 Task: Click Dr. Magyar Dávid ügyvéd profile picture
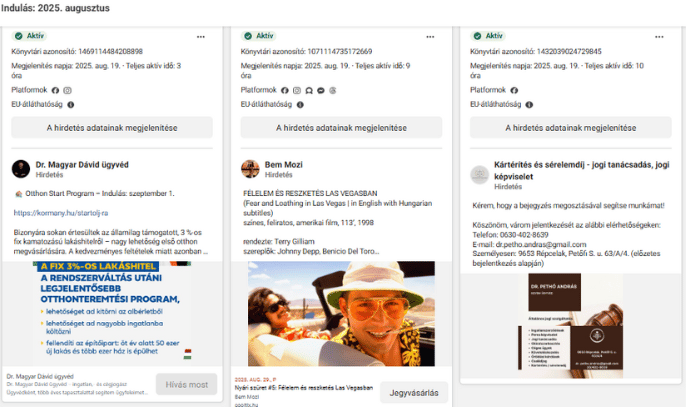(x=21, y=167)
